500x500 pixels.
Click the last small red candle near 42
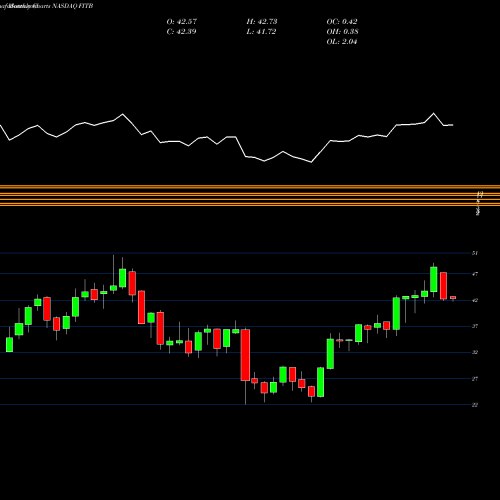[453, 298]
